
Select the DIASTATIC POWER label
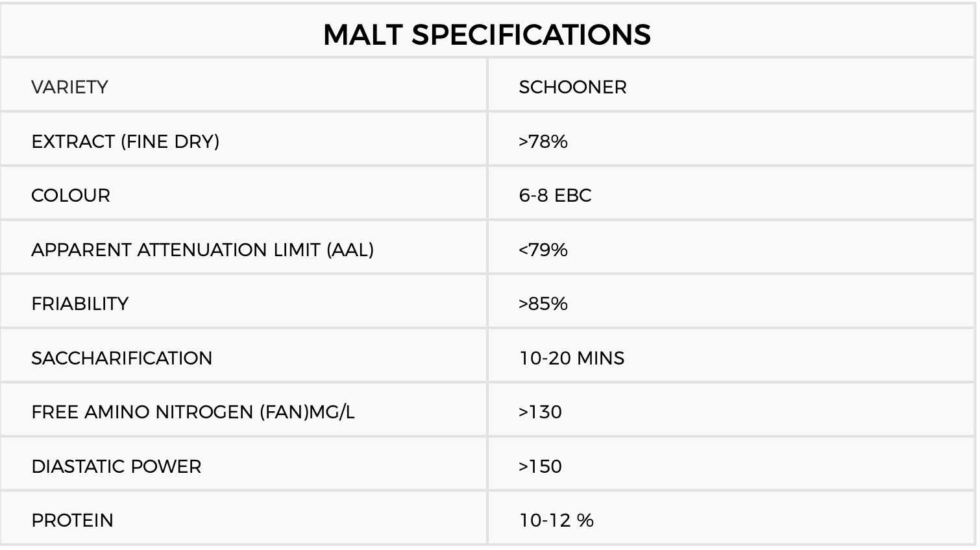(x=116, y=466)
